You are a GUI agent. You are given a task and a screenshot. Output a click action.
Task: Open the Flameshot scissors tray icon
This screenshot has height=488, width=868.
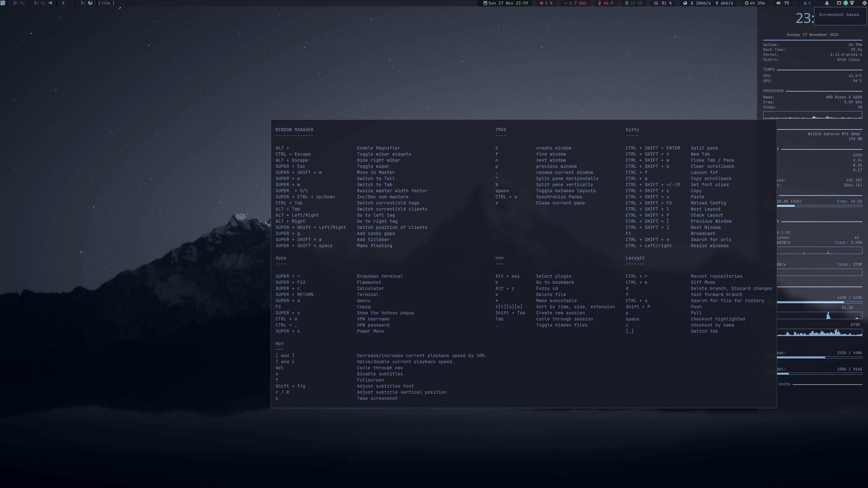852,3
